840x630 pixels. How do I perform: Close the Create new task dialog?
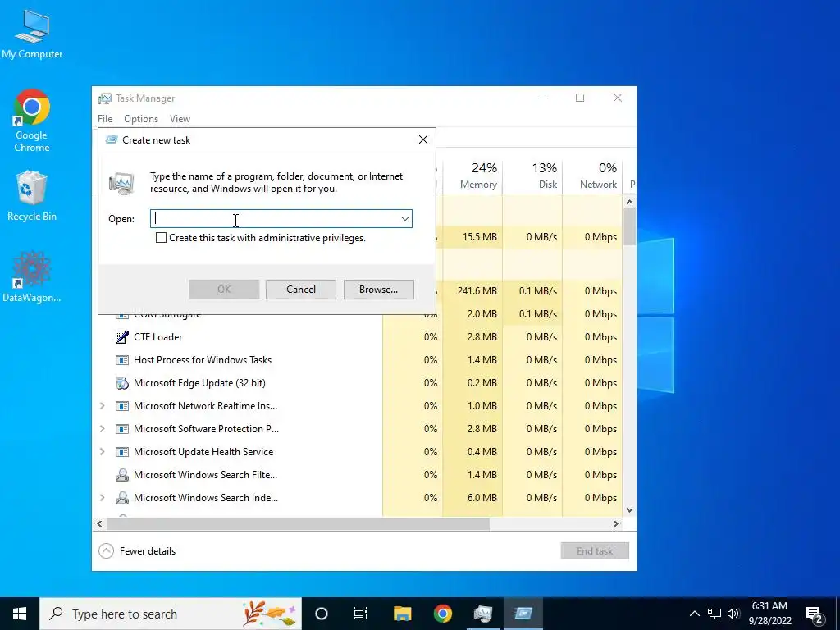[x=423, y=139]
